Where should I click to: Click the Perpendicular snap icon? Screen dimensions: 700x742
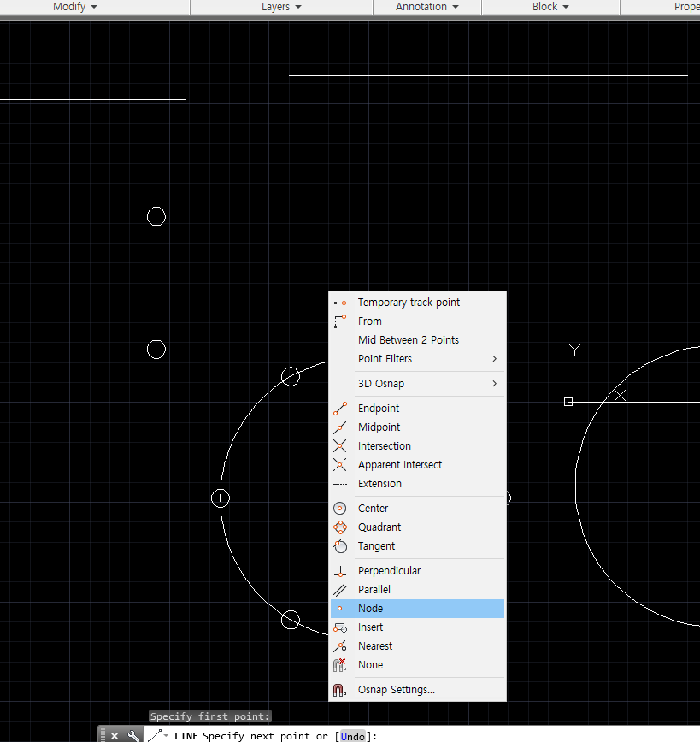click(x=340, y=571)
